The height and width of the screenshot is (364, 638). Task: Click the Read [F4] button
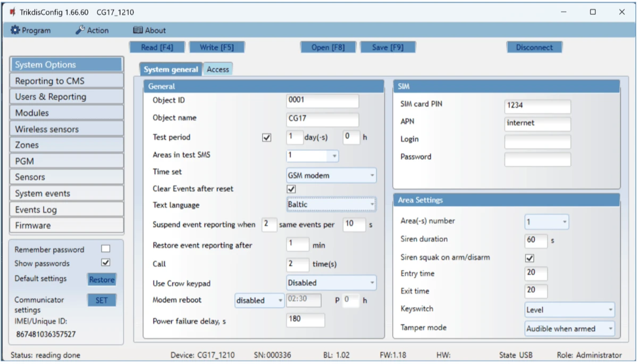click(157, 47)
